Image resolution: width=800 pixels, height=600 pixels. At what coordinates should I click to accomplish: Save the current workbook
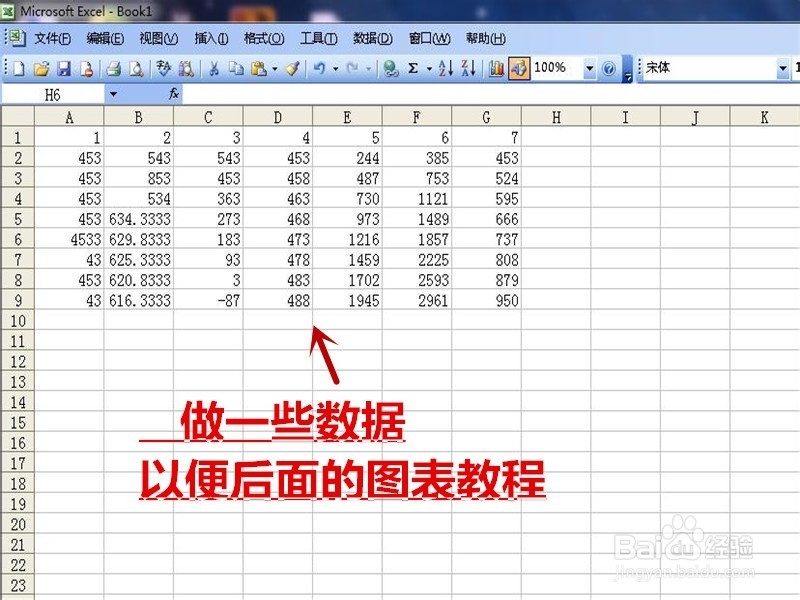click(64, 68)
